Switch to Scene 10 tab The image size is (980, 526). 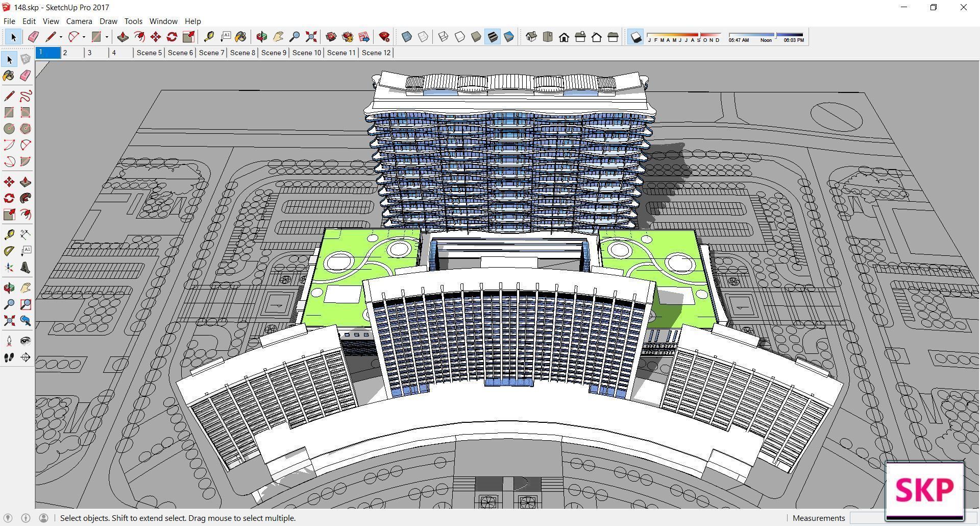pyautogui.click(x=307, y=53)
